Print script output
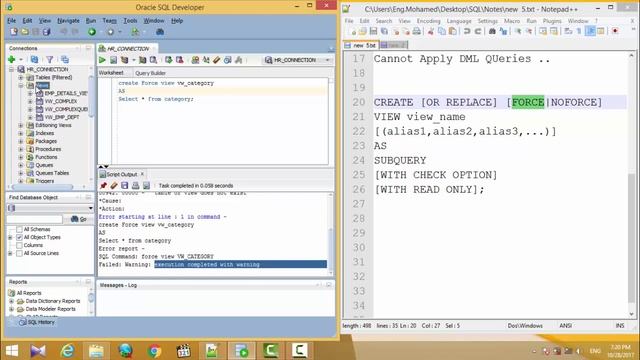The image size is (640, 360). coord(136,185)
